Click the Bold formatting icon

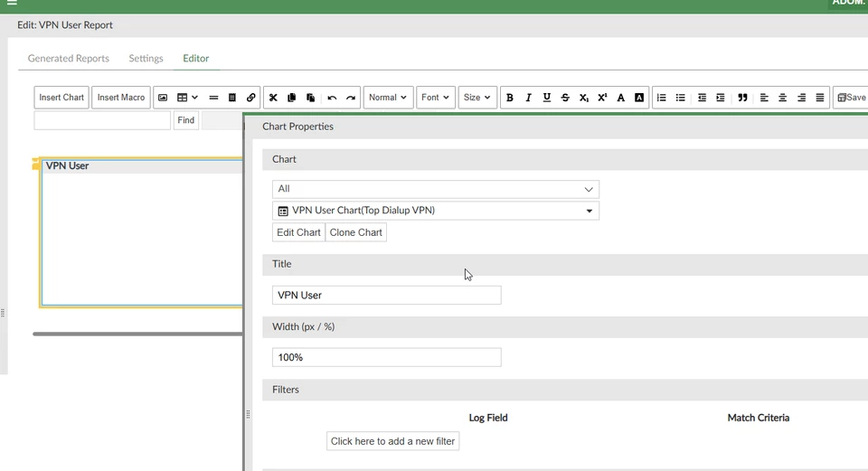coord(509,98)
